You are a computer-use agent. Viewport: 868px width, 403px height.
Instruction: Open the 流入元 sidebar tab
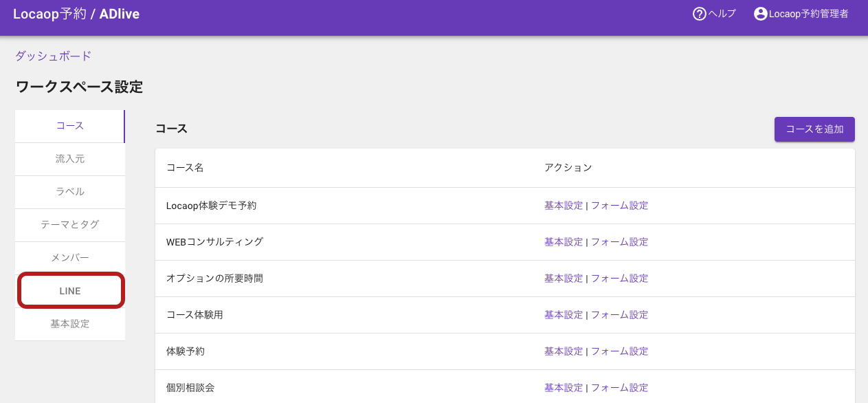click(x=70, y=159)
